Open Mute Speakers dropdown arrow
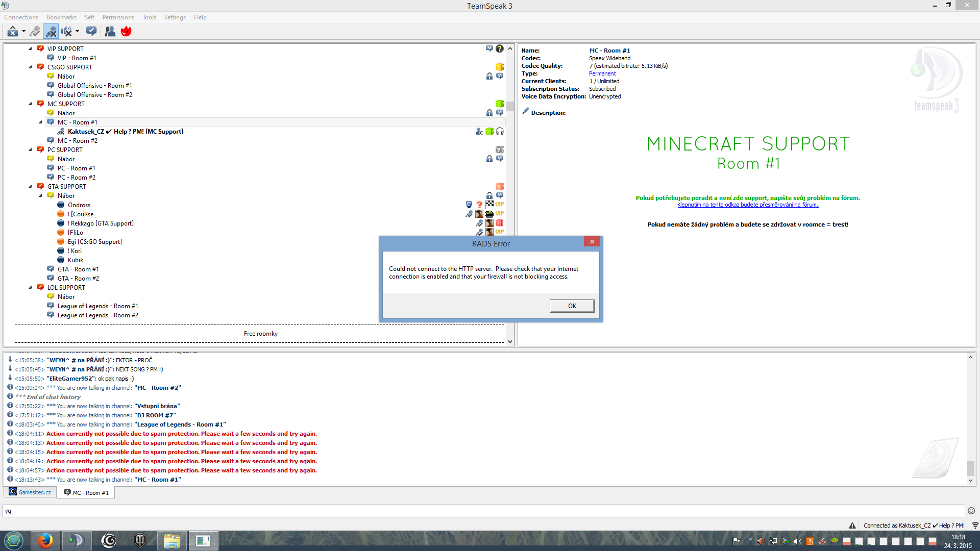This screenshot has width=980, height=551. 77,32
